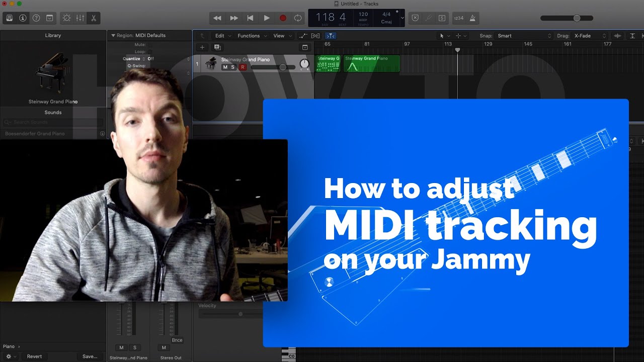Viewport: 644px width, 362px height.
Task: Toggle Cycle mode button
Action: point(298,18)
